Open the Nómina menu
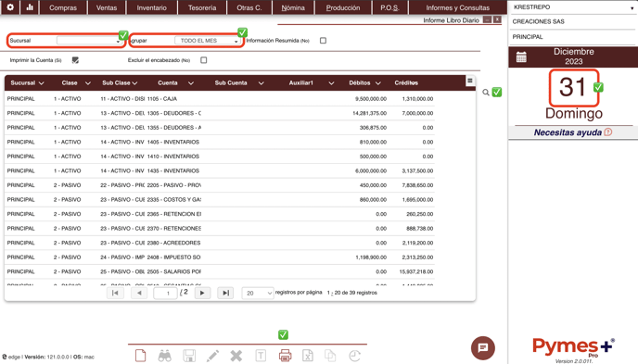Image resolution: width=638 pixels, height=364 pixels. click(293, 7)
